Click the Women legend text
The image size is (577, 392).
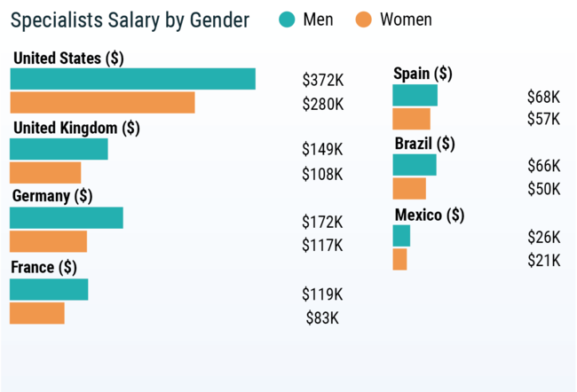(x=406, y=20)
